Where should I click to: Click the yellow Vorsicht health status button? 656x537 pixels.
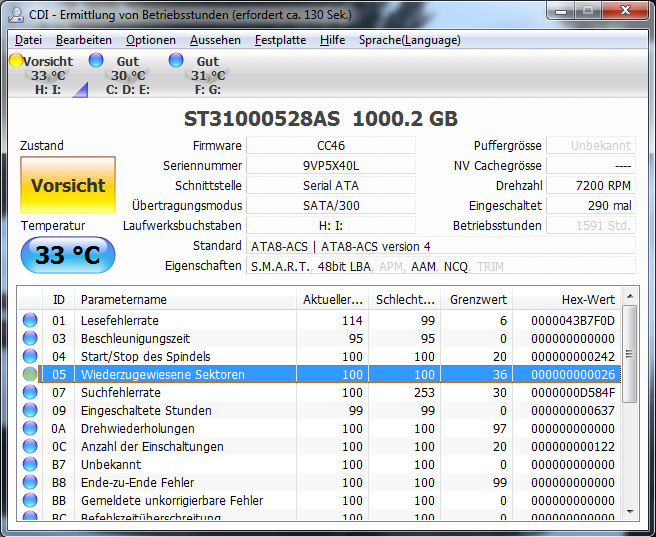68,185
